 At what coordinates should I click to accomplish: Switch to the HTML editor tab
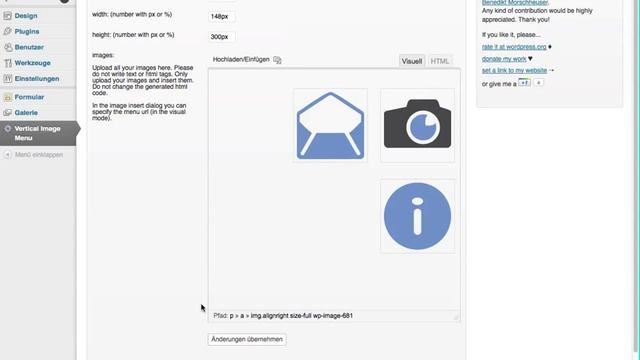coord(440,61)
